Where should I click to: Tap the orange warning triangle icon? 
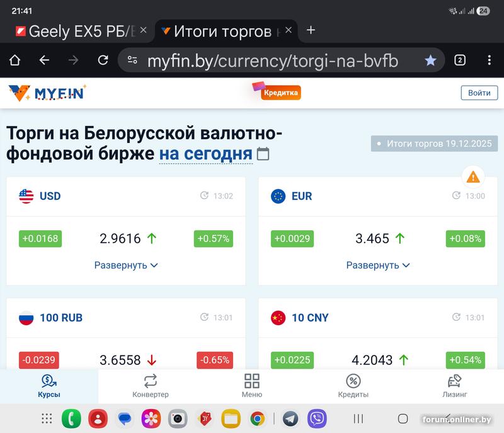pos(473,177)
